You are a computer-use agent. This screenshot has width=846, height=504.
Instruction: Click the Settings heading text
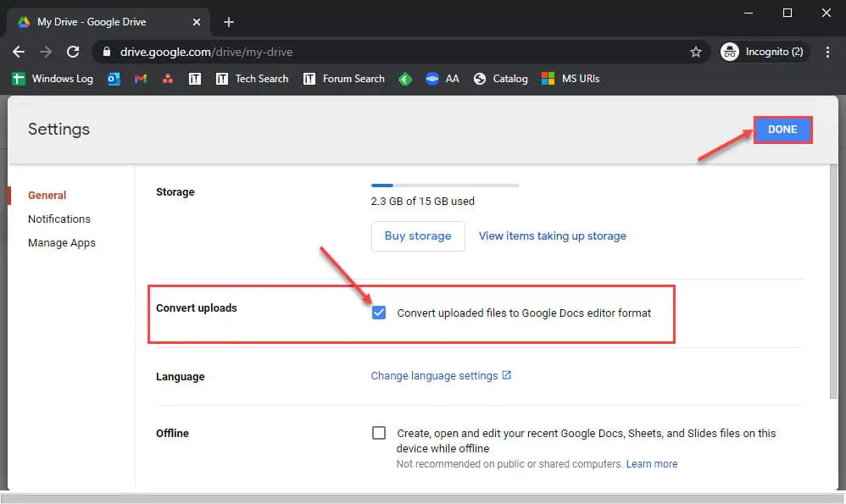click(58, 130)
